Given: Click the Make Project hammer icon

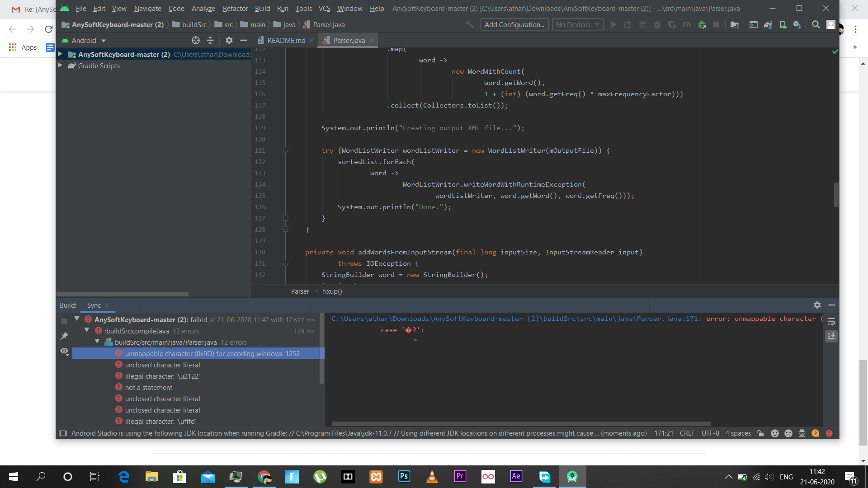Looking at the screenshot, I should point(470,25).
